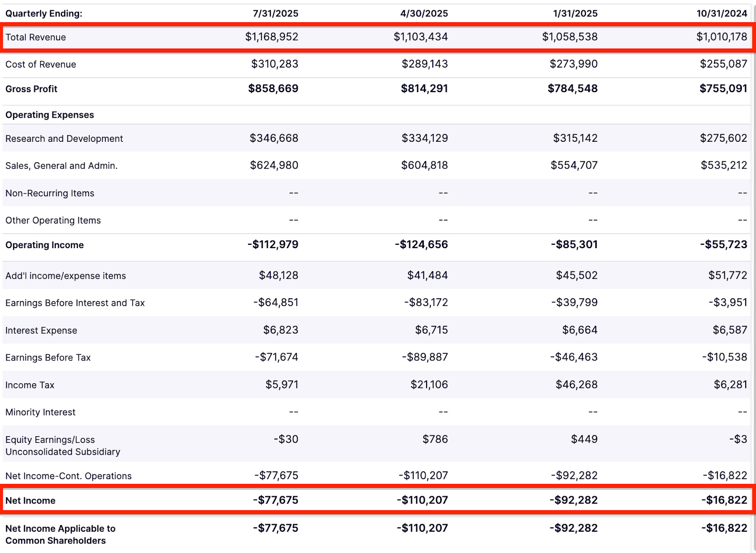
Task: Click the $535,212 SG&A value
Action: 724,165
